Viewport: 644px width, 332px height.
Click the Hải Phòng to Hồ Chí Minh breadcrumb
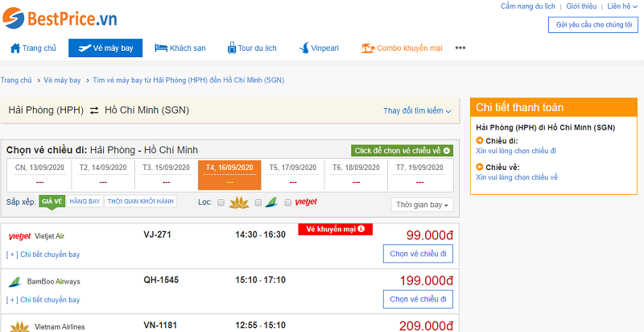[188, 80]
